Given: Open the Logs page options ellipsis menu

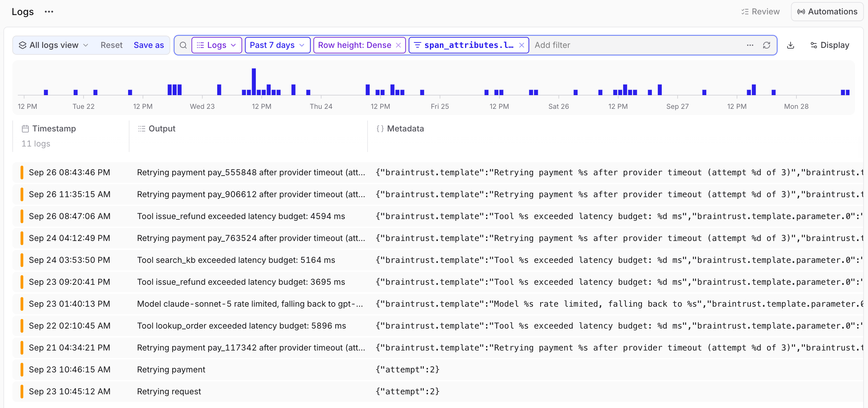Looking at the screenshot, I should 49,12.
